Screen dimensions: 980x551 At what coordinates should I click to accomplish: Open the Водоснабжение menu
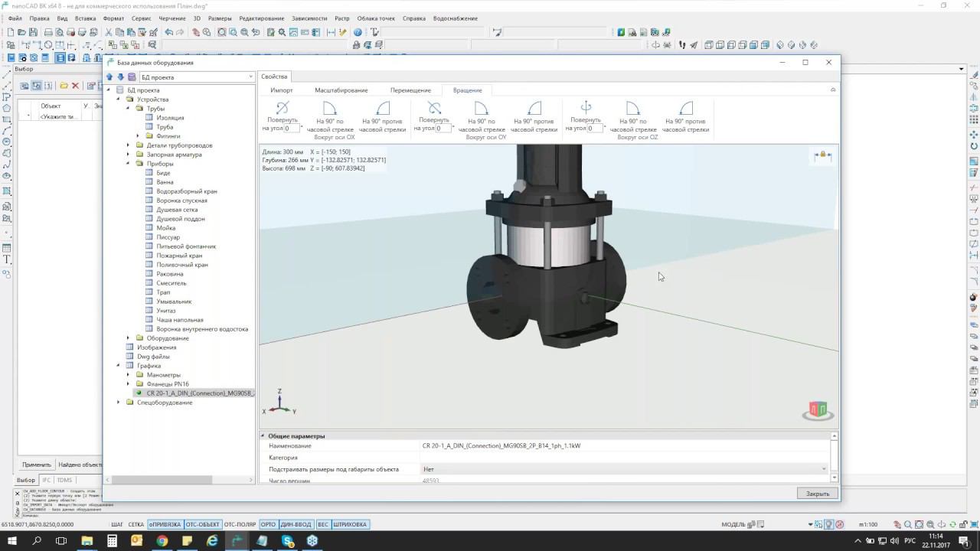[x=455, y=18]
